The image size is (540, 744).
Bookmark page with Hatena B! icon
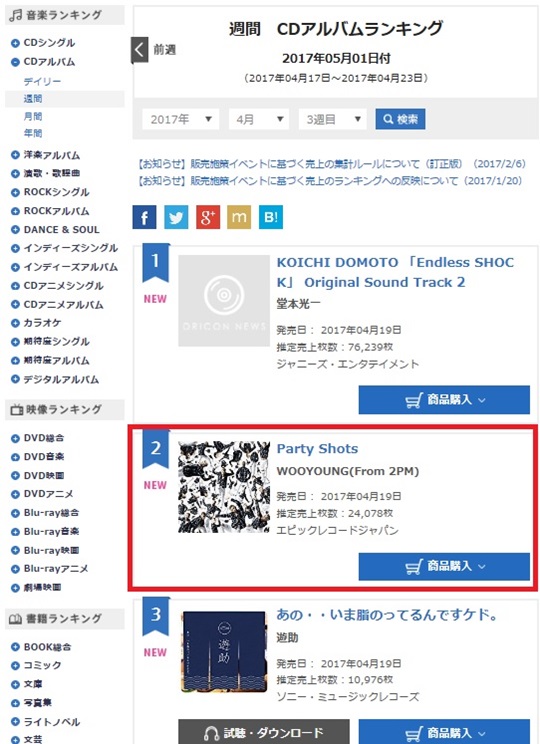[x=271, y=217]
